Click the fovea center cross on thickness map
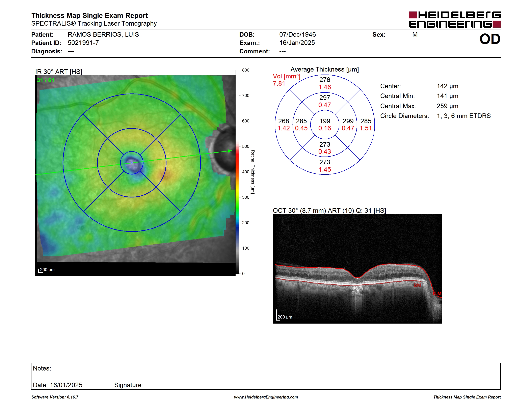This screenshot has height=411, width=532. click(x=132, y=163)
